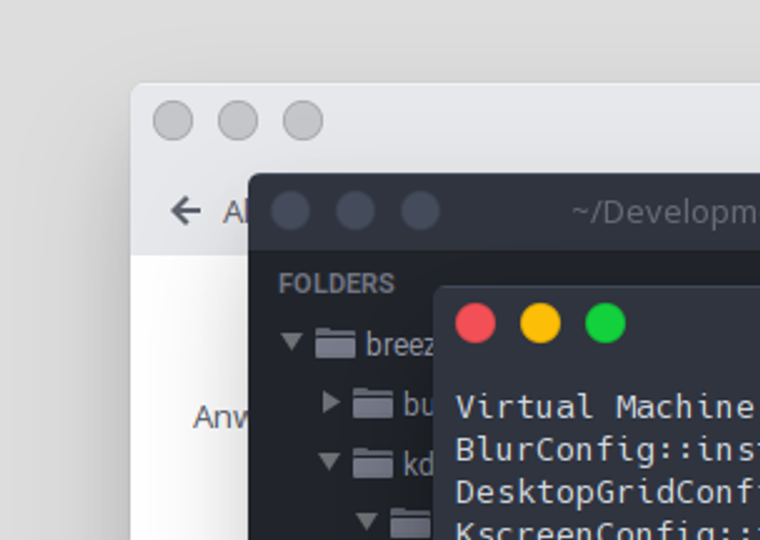Screen dimensions: 760x540
Task: Click the back arrow in the light window
Action: [x=186, y=211]
